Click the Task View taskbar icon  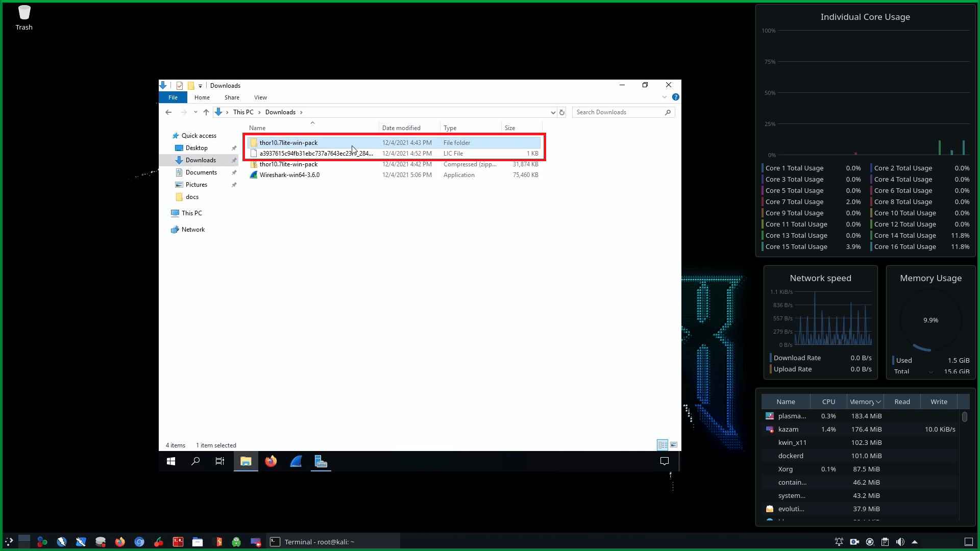(x=220, y=462)
